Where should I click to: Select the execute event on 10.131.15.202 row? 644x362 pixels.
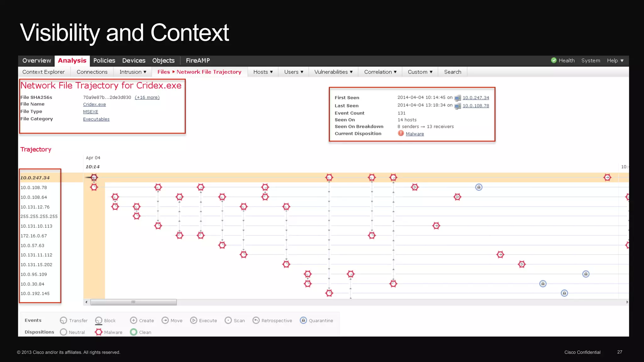pos(522,264)
